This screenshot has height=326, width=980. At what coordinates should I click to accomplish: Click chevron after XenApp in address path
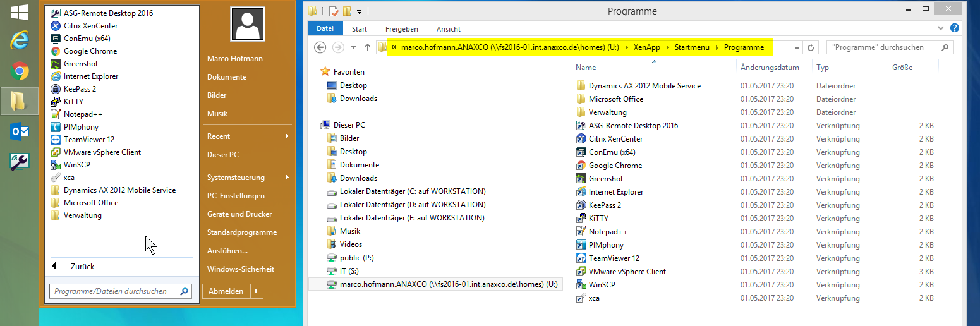click(667, 47)
